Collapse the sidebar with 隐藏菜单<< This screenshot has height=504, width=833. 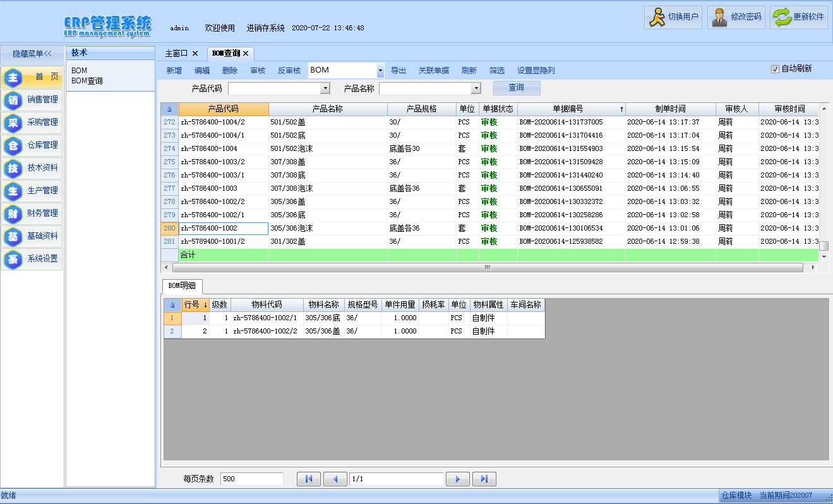[x=32, y=54]
